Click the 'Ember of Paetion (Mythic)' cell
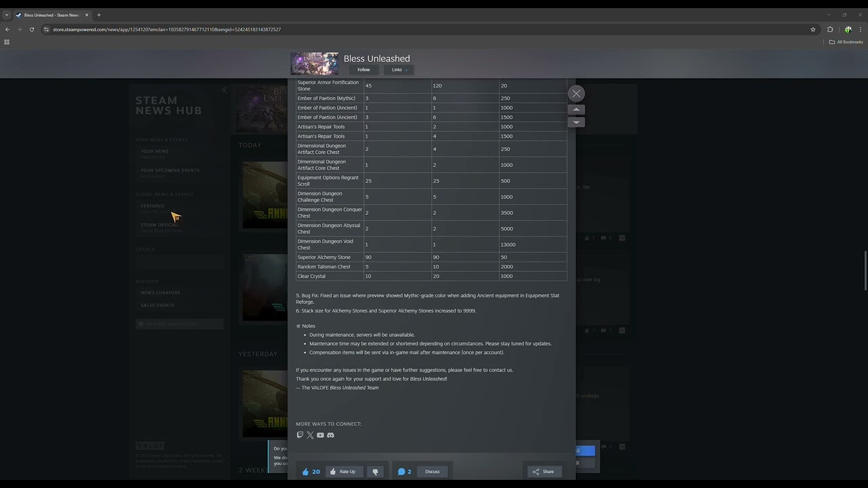Image resolution: width=868 pixels, height=488 pixels. click(330, 98)
